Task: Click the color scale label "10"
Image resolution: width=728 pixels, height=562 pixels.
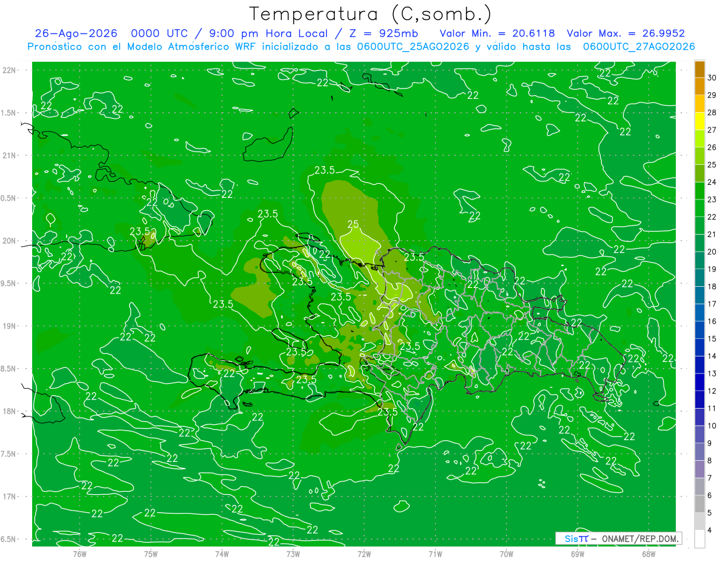Action: (712, 426)
